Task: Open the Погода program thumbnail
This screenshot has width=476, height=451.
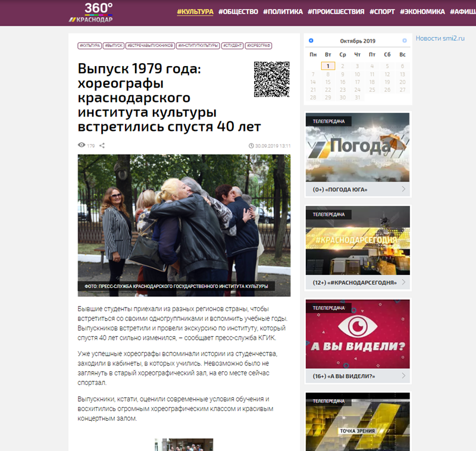Action: 358,147
